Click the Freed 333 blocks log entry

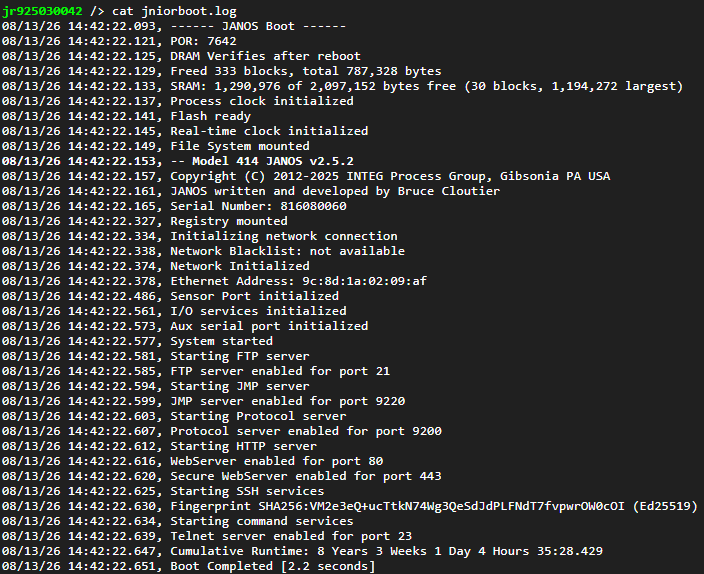(221, 71)
